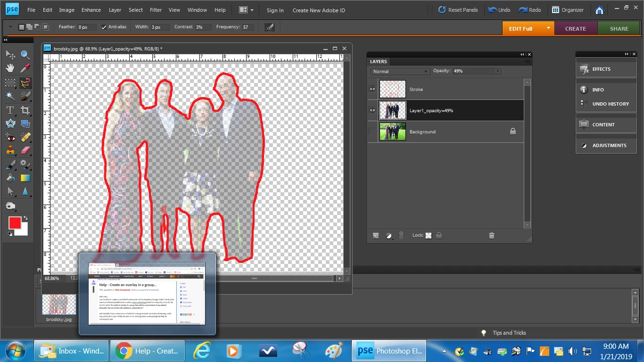This screenshot has width=644, height=362.
Task: Collapse the toolbox double-arrow
Action: (5, 40)
